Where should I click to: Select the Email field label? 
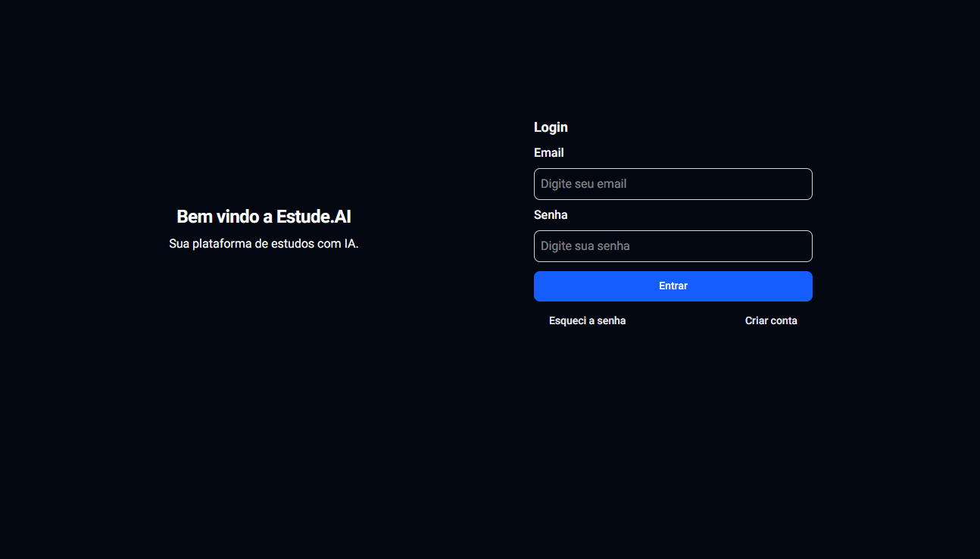pos(548,152)
